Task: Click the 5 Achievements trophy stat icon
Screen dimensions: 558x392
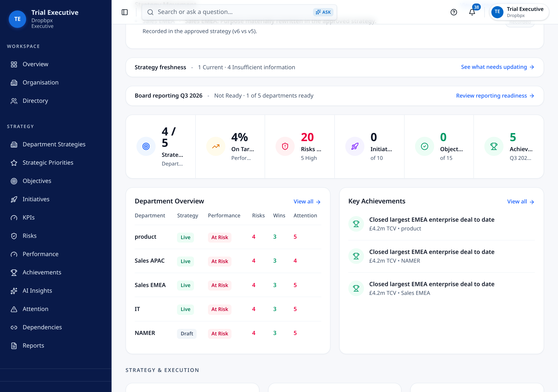Action: 494,146
